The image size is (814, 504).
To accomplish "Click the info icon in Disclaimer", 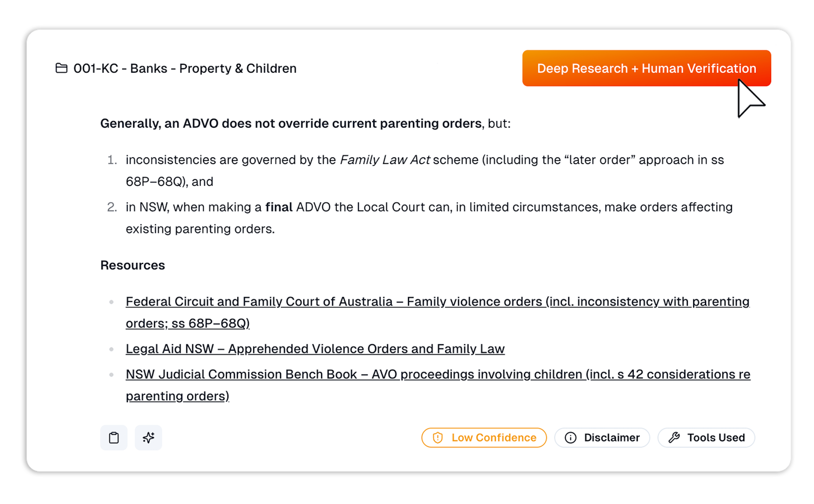I will click(570, 438).
